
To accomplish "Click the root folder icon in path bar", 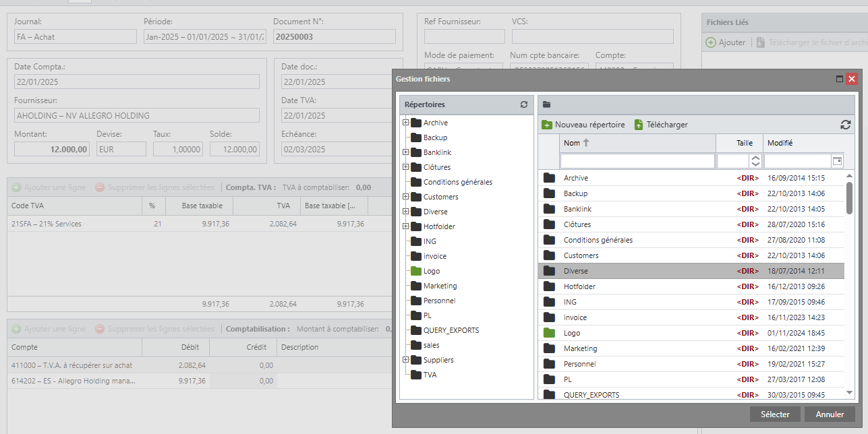I will (x=547, y=104).
